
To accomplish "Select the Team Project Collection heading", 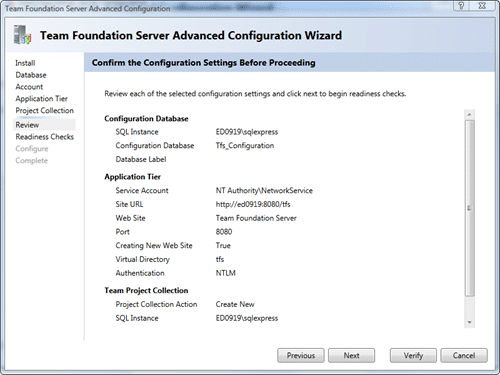I will [146, 290].
